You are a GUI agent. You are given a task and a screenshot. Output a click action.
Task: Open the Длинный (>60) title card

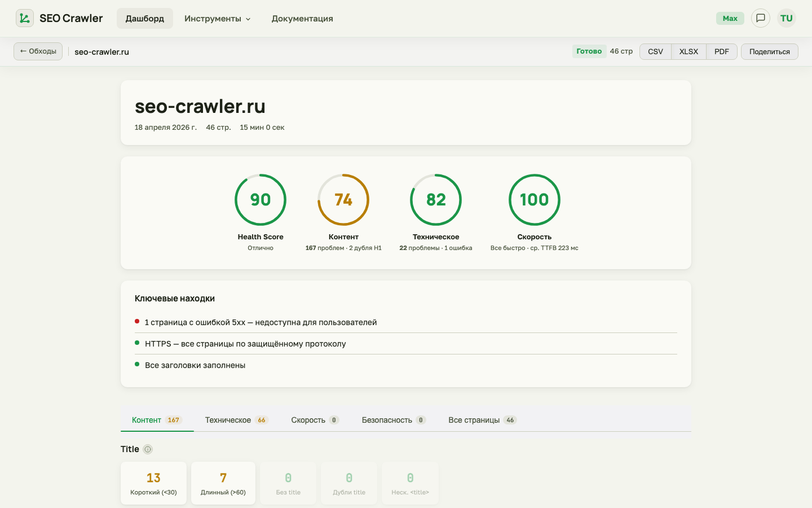[x=223, y=483]
